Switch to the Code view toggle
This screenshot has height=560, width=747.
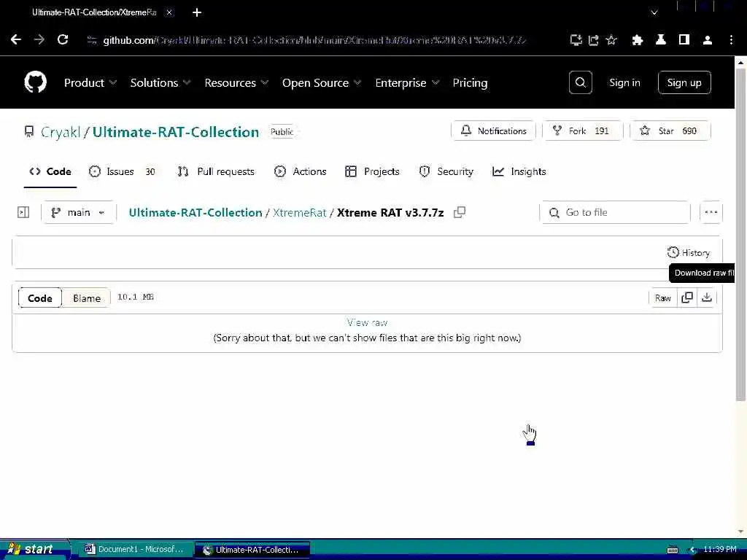coord(40,298)
